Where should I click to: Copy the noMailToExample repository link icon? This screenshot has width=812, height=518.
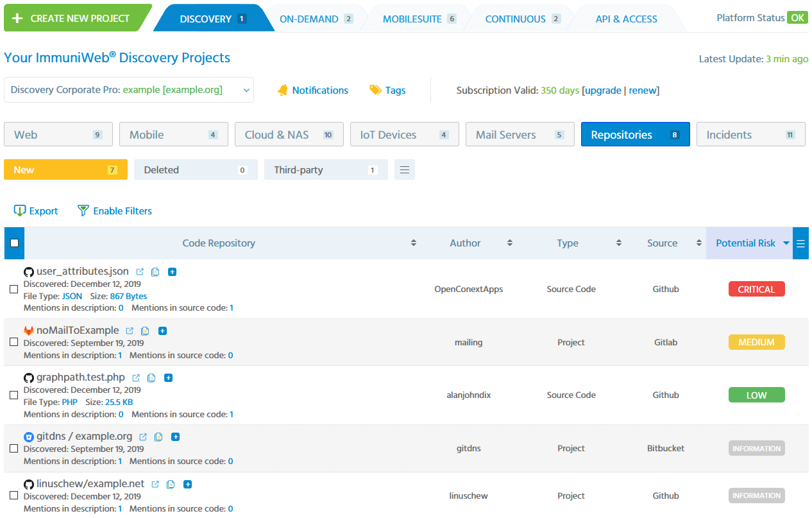click(145, 331)
